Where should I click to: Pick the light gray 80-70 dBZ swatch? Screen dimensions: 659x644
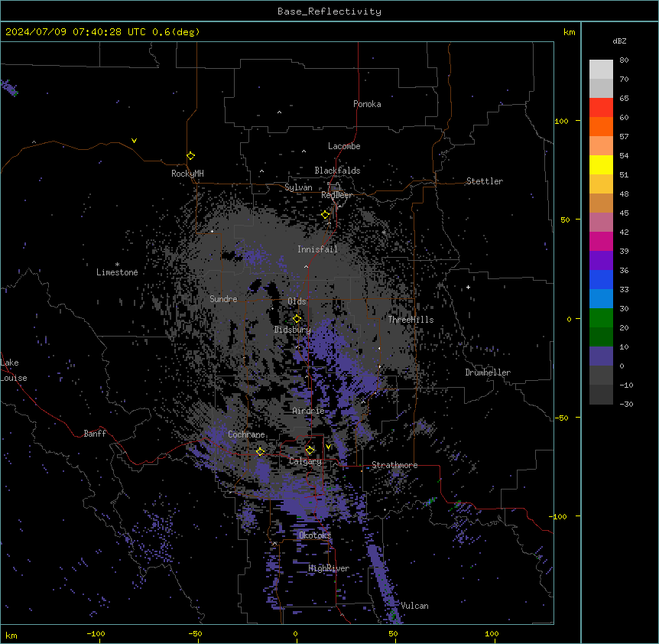(601, 69)
